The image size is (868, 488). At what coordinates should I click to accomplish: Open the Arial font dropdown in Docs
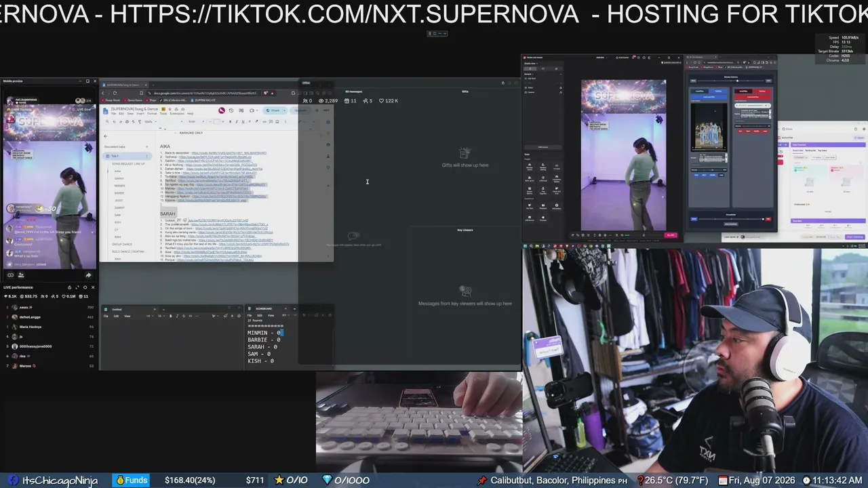coord(195,122)
